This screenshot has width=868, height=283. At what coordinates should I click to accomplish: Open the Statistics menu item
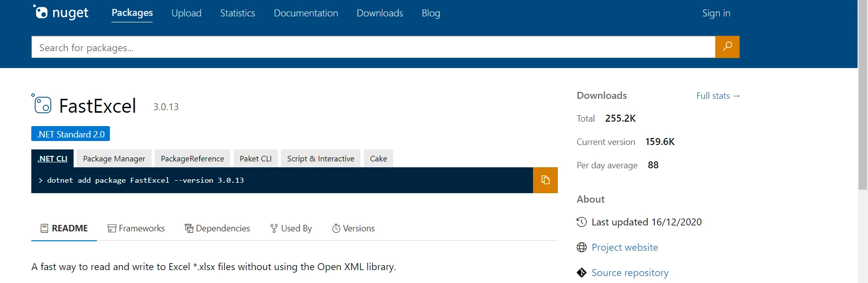tap(238, 13)
